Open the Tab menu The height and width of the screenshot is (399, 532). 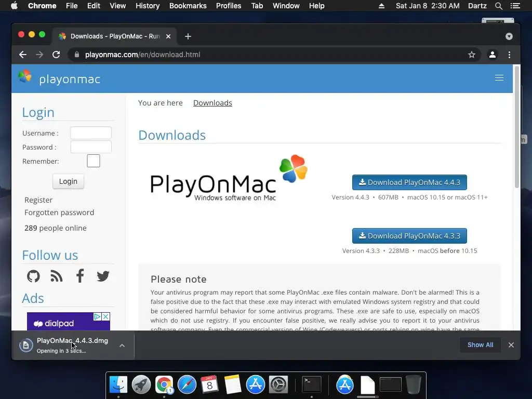coord(257,6)
